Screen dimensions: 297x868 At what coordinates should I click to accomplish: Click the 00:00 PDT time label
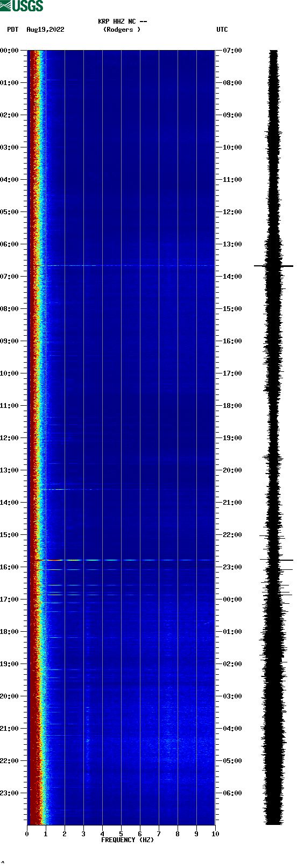tap(9, 51)
